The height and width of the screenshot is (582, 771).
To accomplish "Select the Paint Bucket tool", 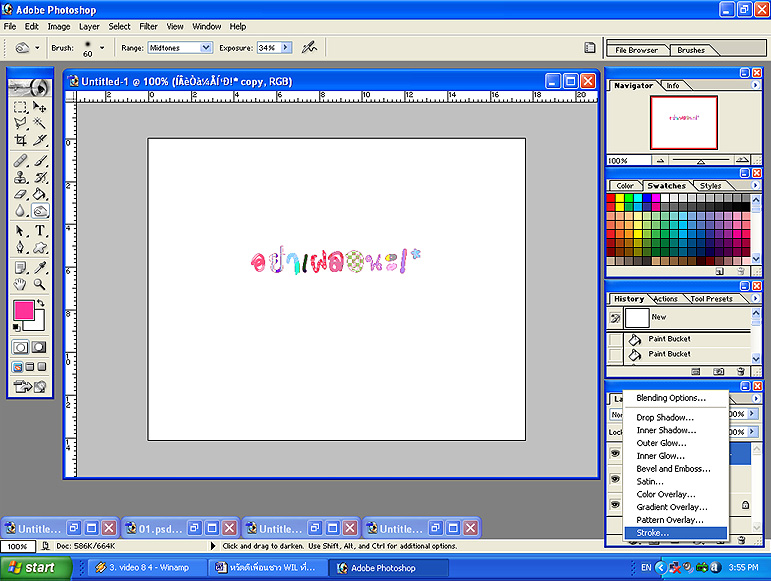I will click(x=40, y=194).
